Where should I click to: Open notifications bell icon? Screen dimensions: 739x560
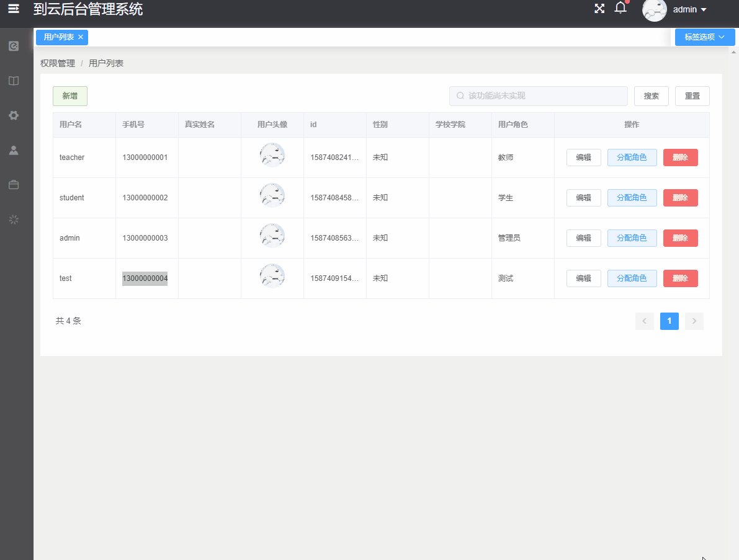tap(620, 8)
